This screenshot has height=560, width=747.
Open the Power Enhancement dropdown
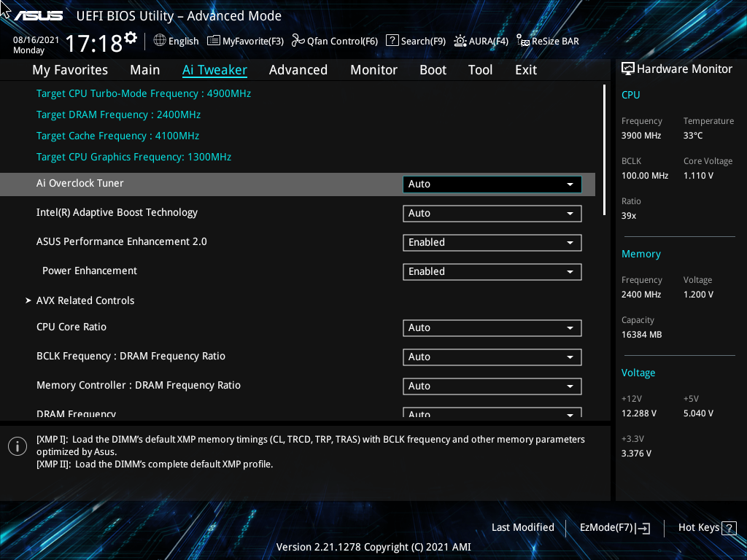(x=492, y=271)
